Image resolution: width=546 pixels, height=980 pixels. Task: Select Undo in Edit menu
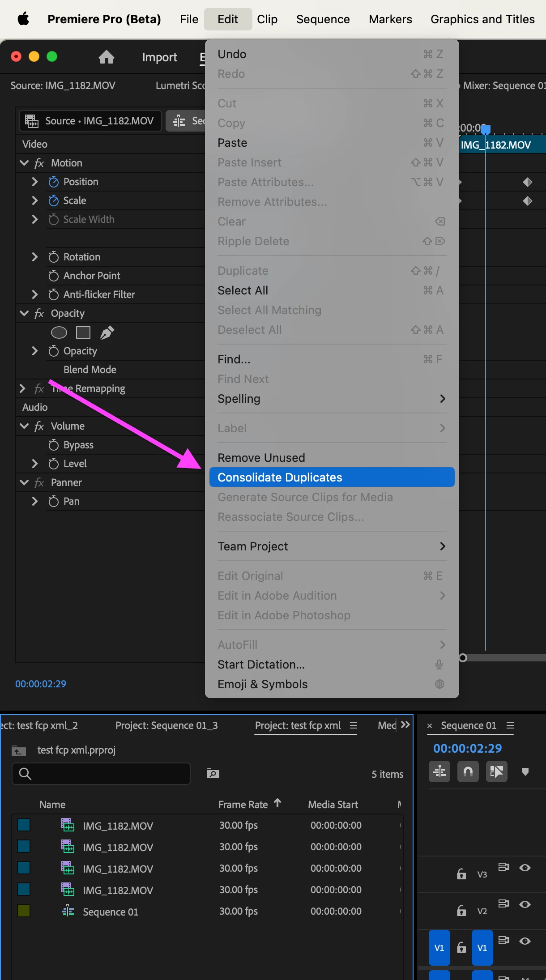pos(332,54)
